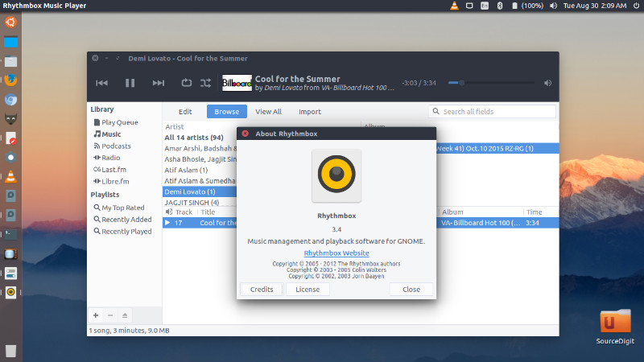Viewport: 644px width, 362px height.
Task: Toggle the Browse view button
Action: point(227,112)
